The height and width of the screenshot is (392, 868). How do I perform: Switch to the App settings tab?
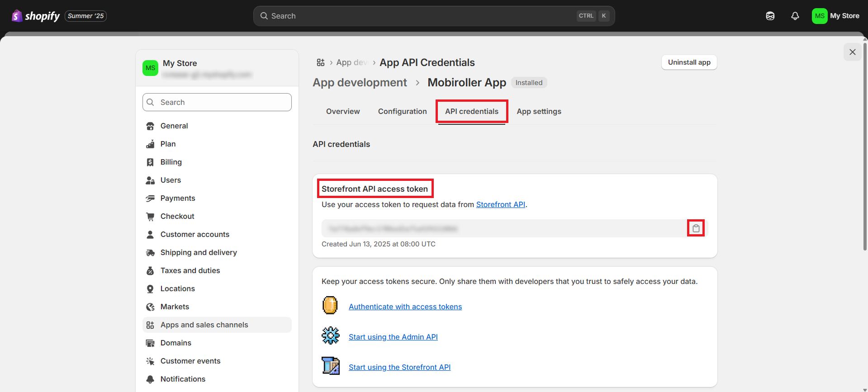click(x=539, y=111)
